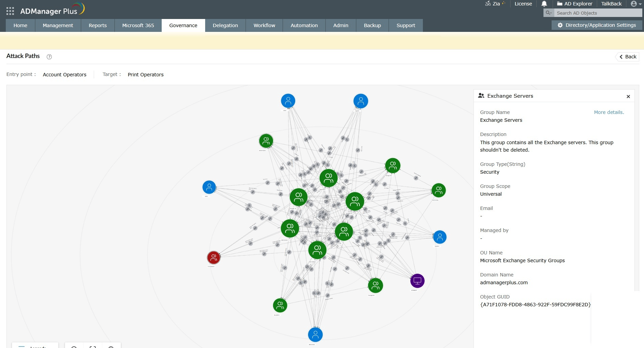This screenshot has width=644, height=348.
Task: Click the user account avatar icon
Action: click(633, 4)
